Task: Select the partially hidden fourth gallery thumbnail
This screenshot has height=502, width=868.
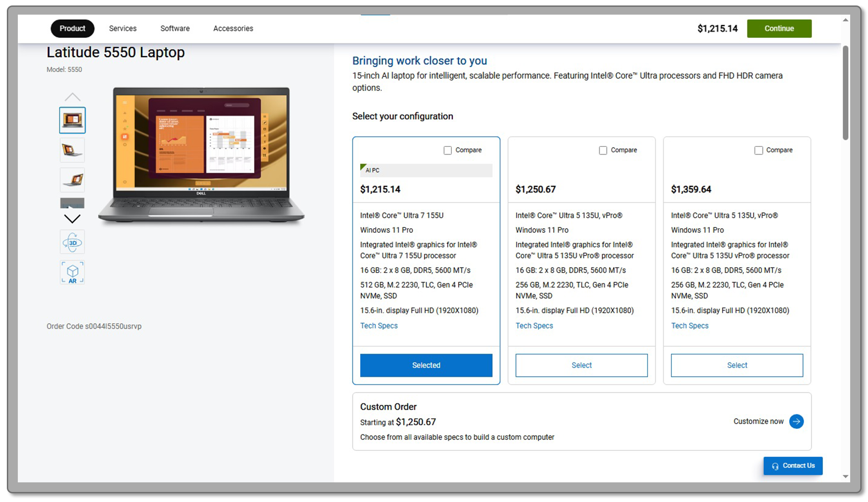Action: (72, 203)
